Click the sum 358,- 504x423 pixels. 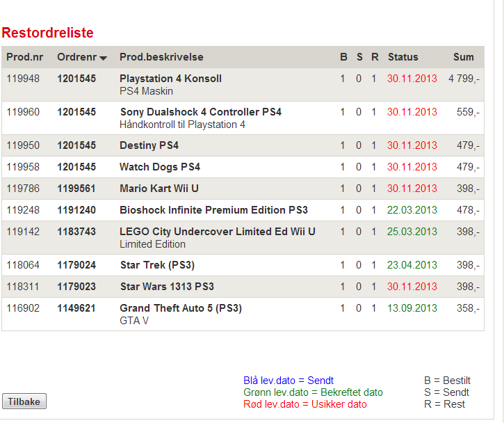point(468,308)
